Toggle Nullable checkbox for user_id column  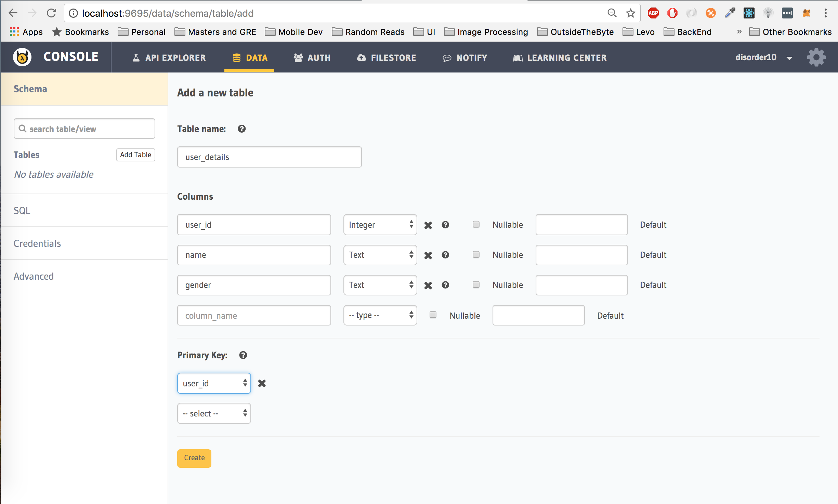475,224
